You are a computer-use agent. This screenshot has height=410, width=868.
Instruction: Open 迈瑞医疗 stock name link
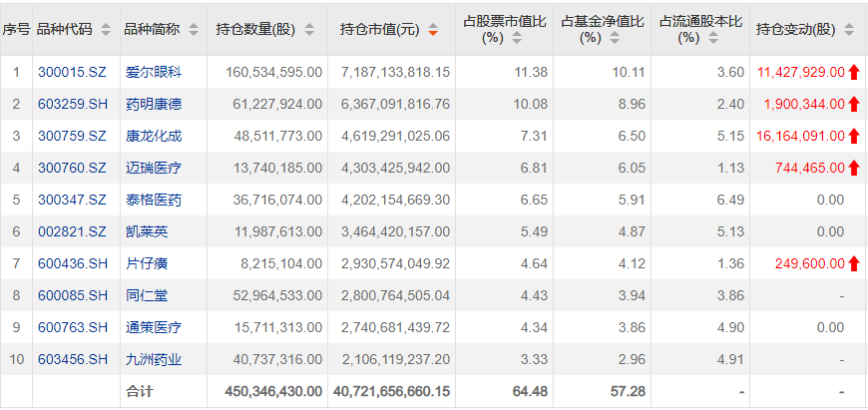pos(154,168)
